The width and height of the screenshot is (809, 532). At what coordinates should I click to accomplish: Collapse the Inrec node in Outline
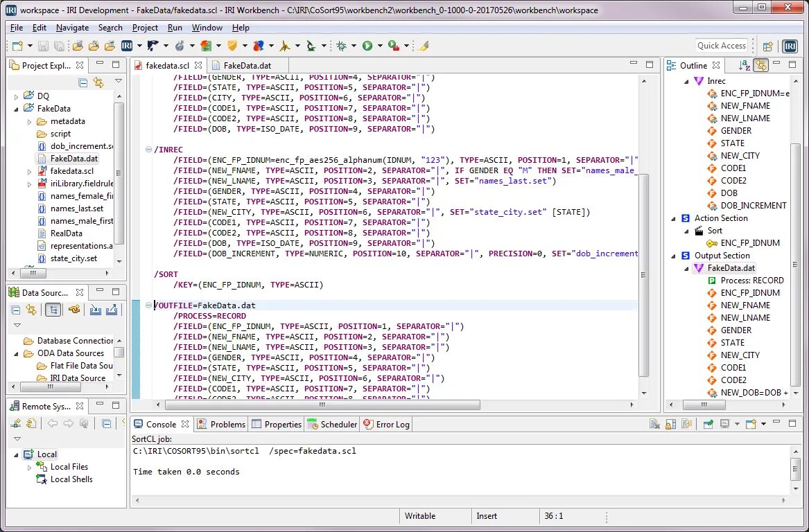tap(686, 82)
